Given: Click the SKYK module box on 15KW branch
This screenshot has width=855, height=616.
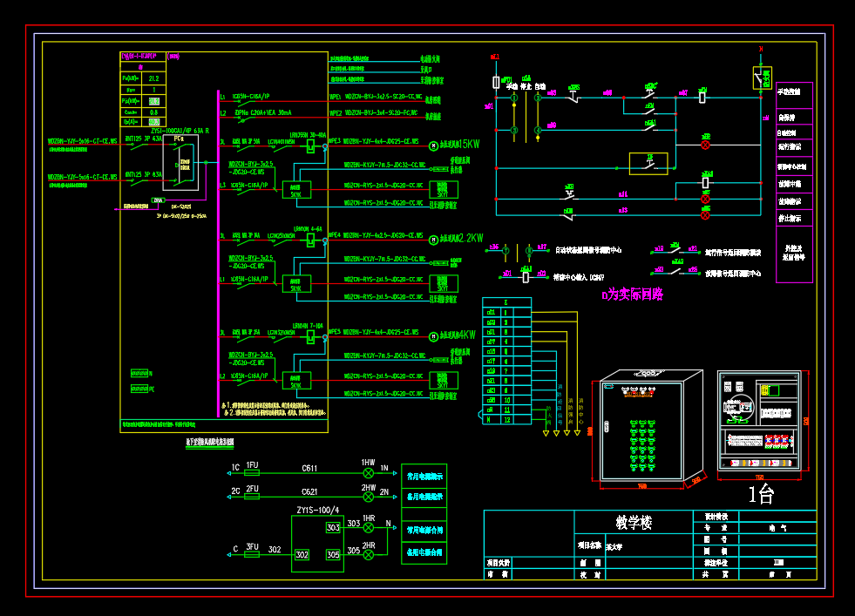Looking at the screenshot, I should [x=296, y=190].
